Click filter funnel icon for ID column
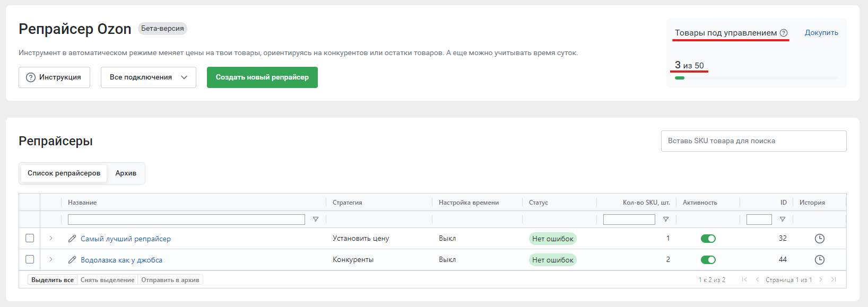Screen dimensions: 868x307 pyautogui.click(x=783, y=220)
